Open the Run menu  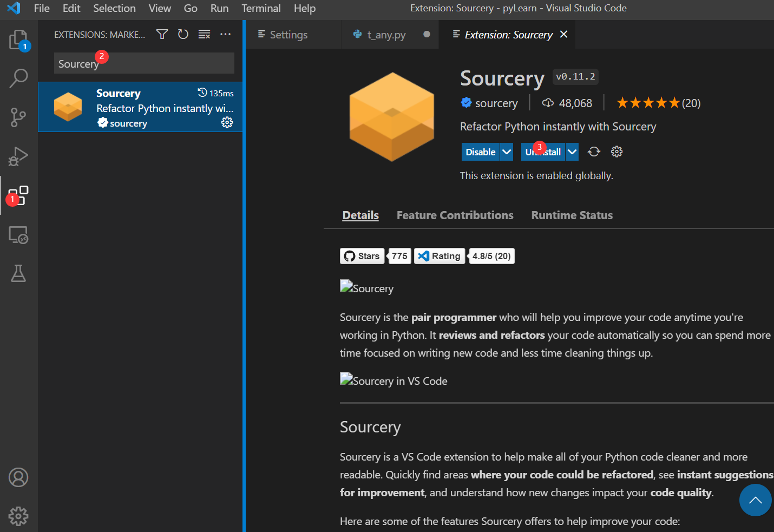tap(219, 8)
